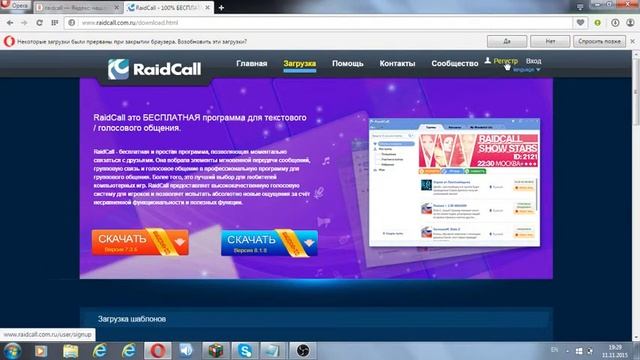Click the browser Back arrow

click(x=10, y=23)
